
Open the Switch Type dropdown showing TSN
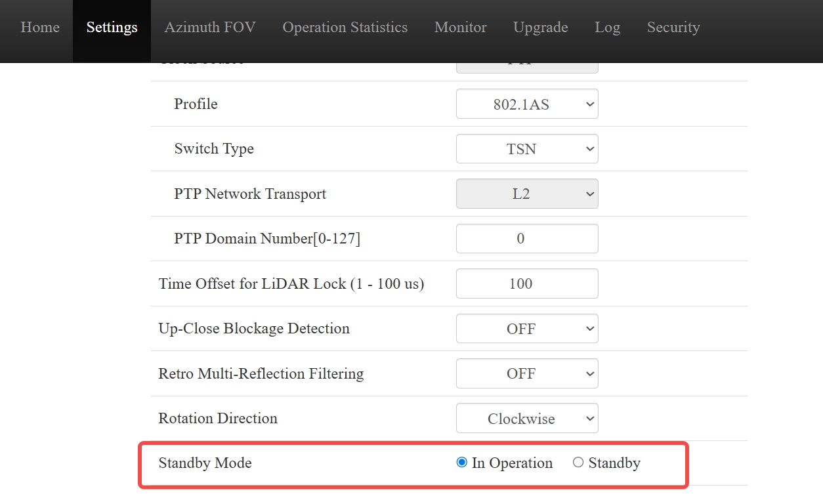point(527,149)
